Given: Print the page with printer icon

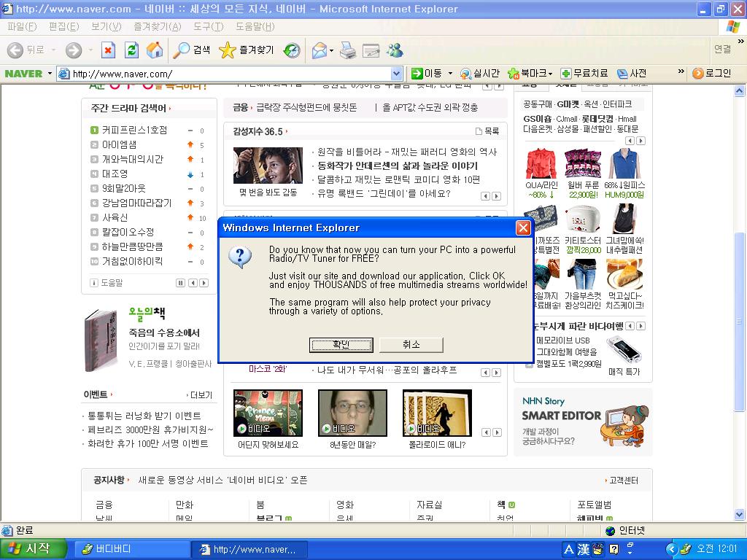Looking at the screenshot, I should point(348,50).
